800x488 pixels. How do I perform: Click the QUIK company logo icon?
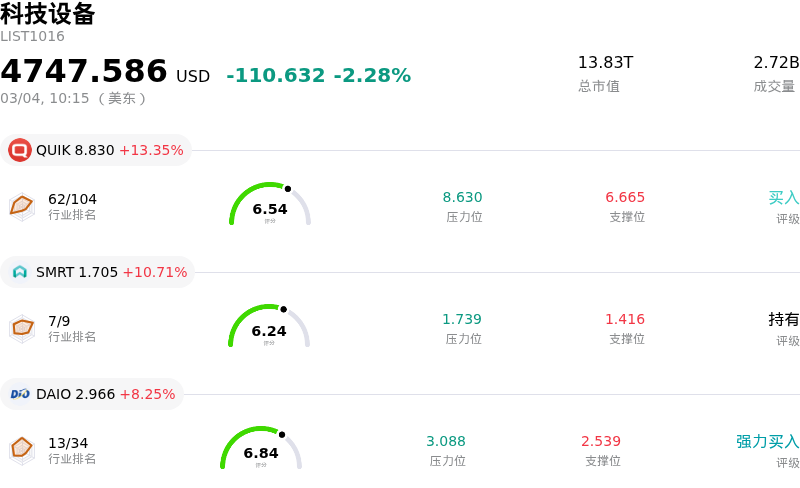(20, 150)
